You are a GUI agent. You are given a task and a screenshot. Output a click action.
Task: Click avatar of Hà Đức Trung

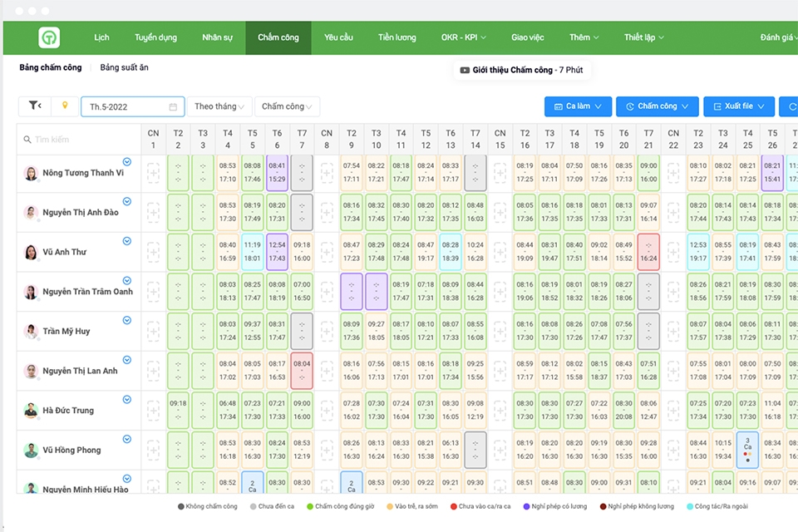click(x=31, y=411)
